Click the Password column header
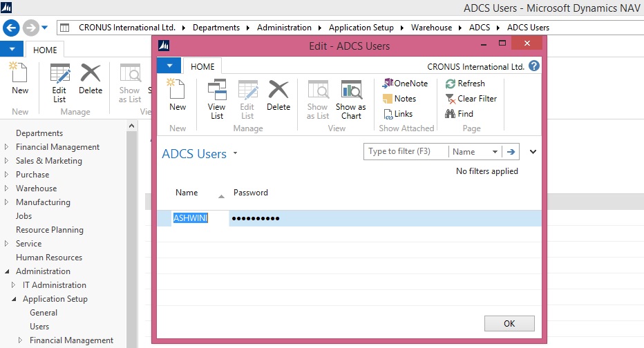 coord(251,193)
